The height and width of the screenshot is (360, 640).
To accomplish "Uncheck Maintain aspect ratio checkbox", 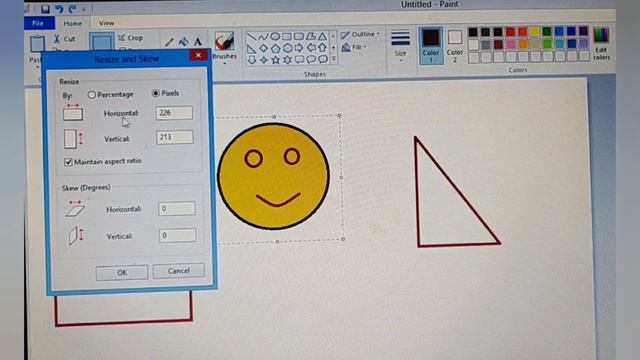I will click(69, 162).
